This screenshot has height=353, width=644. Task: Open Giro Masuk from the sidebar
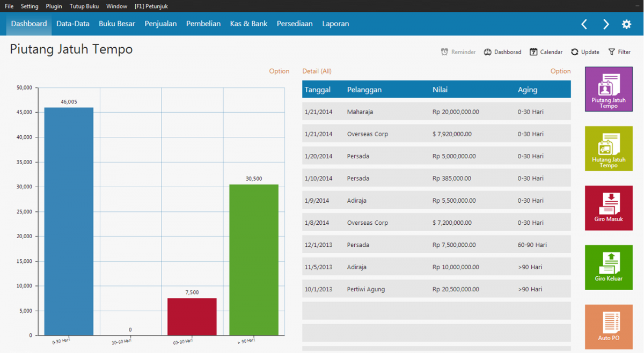609,208
